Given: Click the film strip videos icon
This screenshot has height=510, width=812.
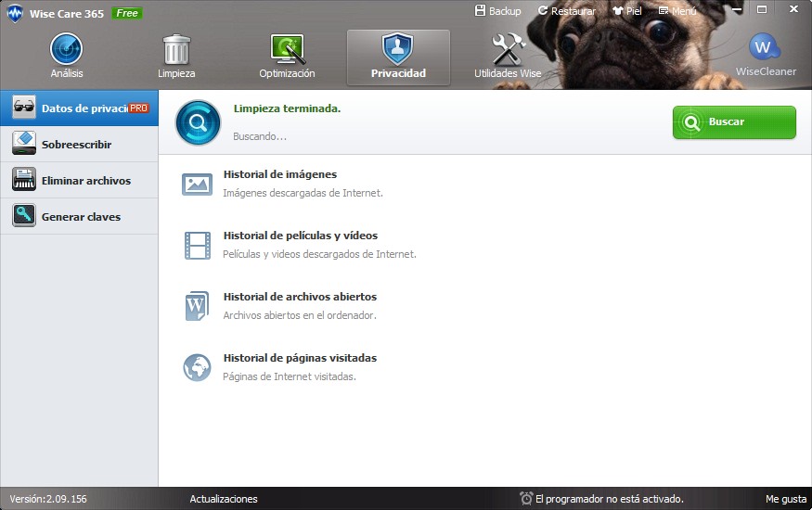Looking at the screenshot, I should click(198, 245).
